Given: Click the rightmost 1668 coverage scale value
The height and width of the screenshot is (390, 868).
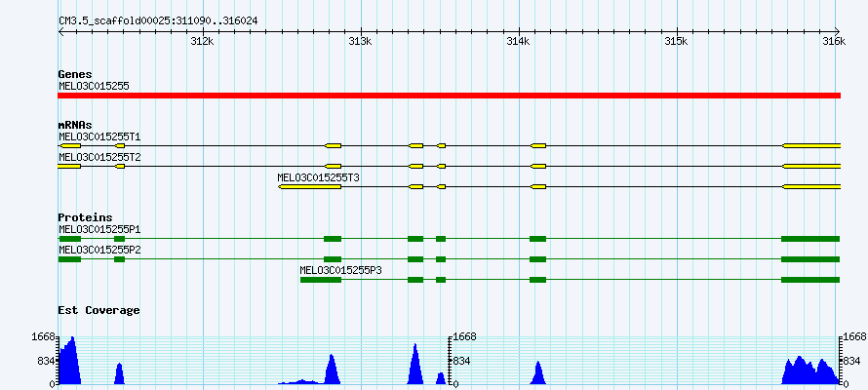Looking at the screenshot, I should click(x=855, y=336).
